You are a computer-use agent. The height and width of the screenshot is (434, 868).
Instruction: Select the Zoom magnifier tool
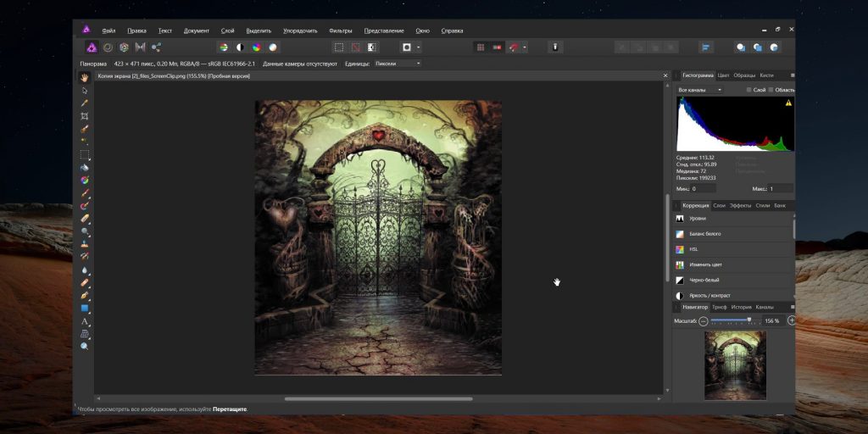coord(85,347)
